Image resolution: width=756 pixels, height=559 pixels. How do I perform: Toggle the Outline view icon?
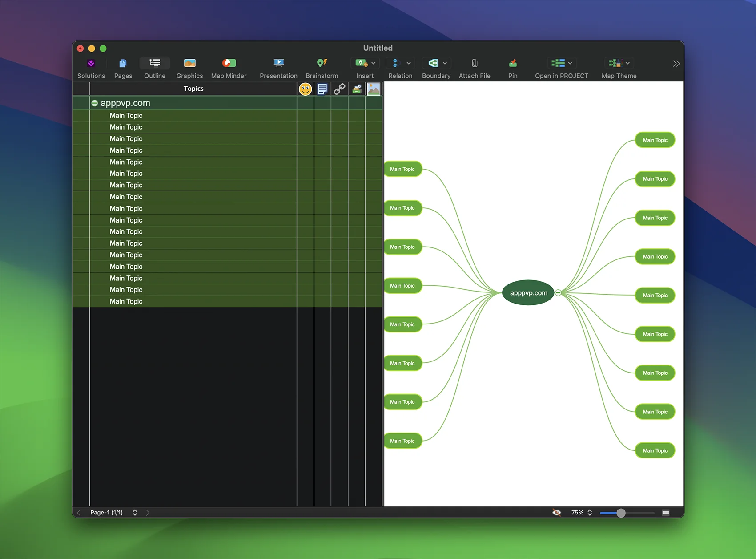click(x=155, y=63)
